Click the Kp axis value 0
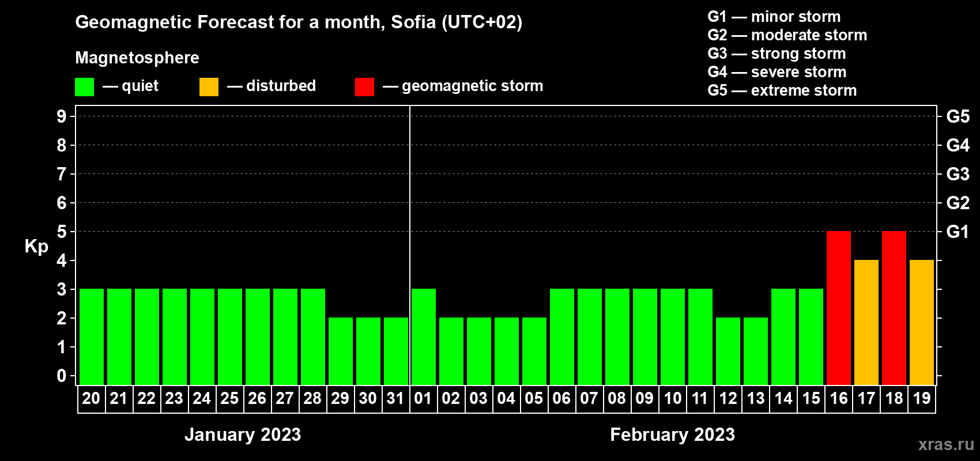The height and width of the screenshot is (461, 980). [62, 376]
